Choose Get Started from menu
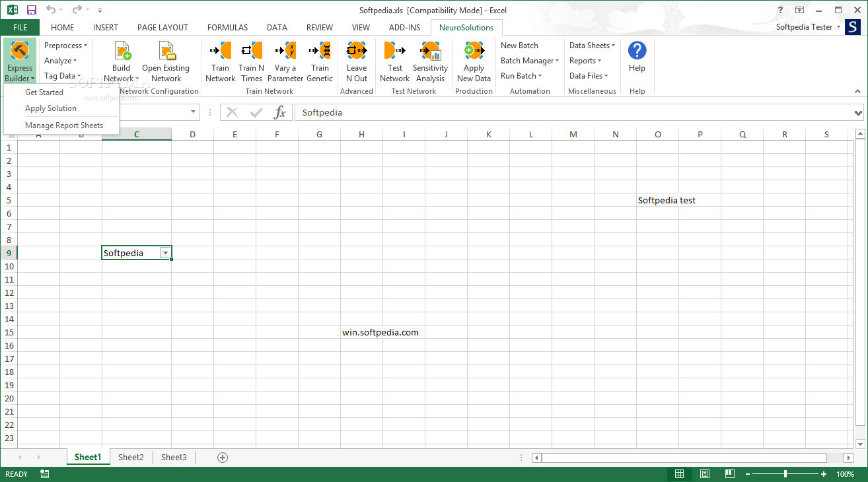Image resolution: width=868 pixels, height=482 pixels. 44,92
